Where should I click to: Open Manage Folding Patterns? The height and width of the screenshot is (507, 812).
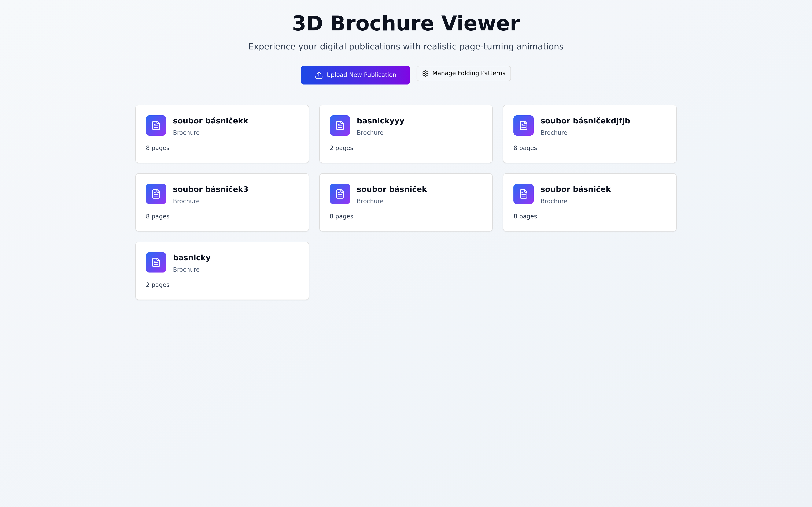(x=463, y=74)
